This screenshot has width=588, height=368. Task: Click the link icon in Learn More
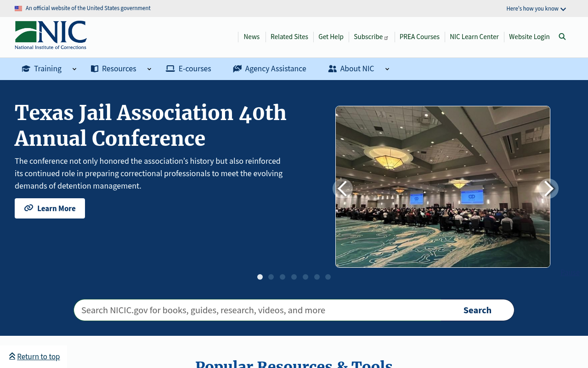tap(28, 208)
